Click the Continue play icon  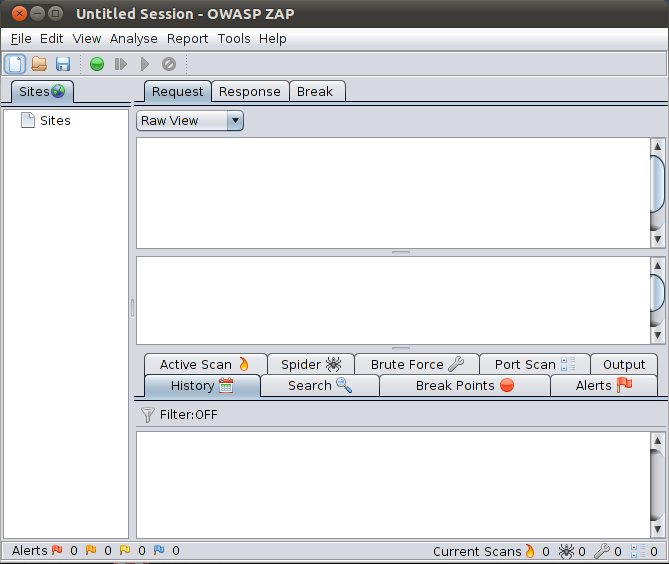coord(145,64)
